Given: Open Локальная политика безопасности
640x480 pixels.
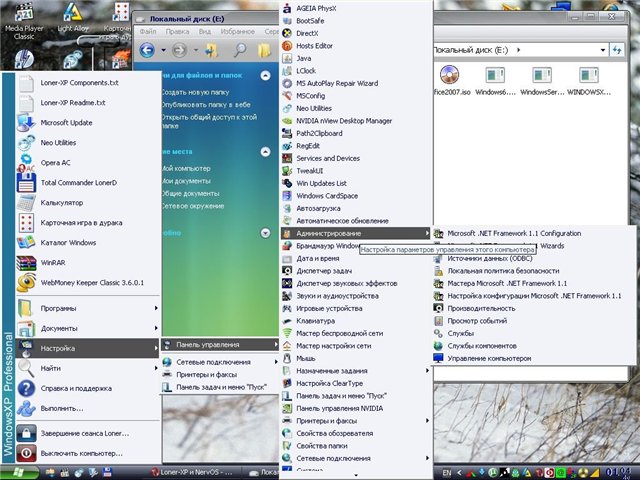Looking at the screenshot, I should coord(534,271).
